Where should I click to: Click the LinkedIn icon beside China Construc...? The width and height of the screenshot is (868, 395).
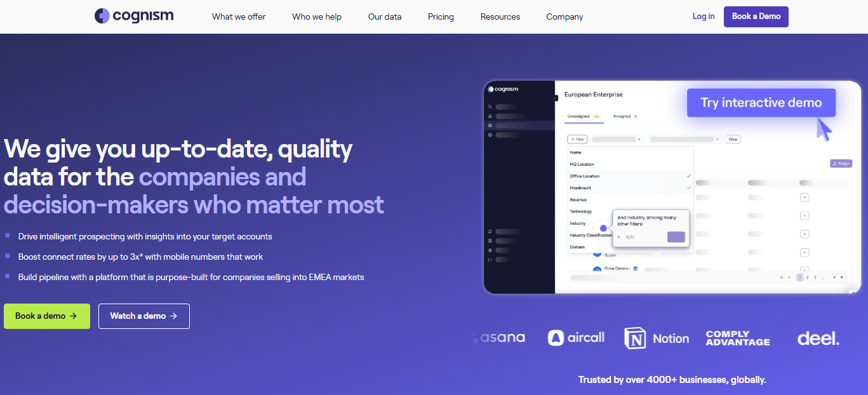[x=636, y=269]
